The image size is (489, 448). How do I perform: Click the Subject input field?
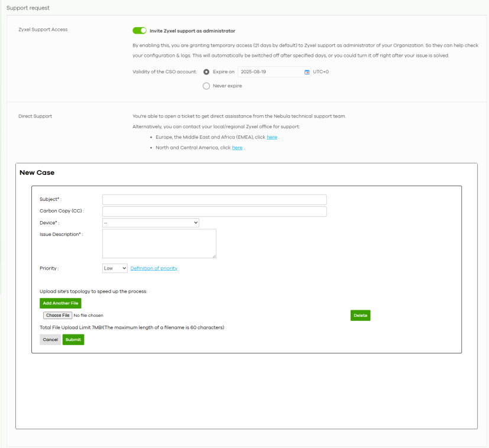pyautogui.click(x=214, y=200)
